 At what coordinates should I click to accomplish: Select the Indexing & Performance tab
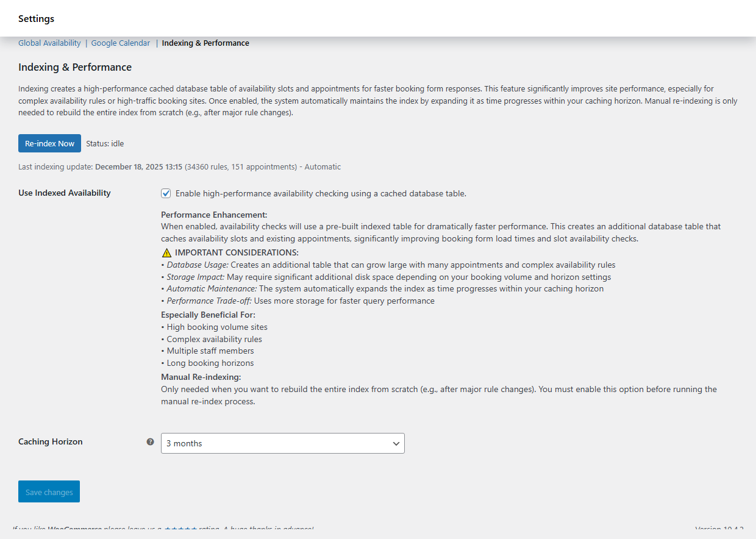205,43
